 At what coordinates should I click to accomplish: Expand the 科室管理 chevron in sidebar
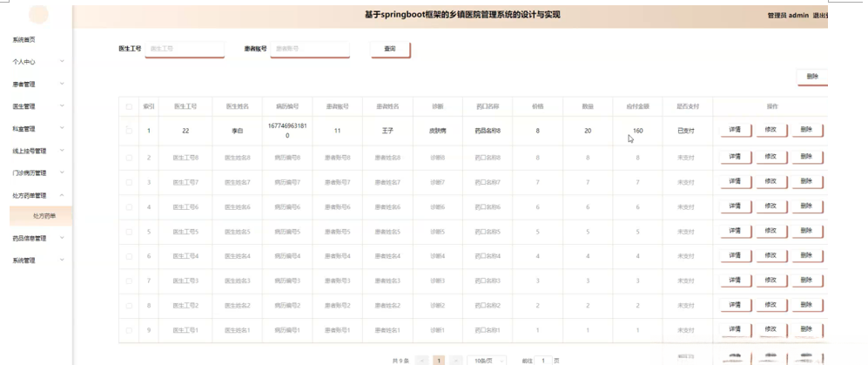(62, 128)
